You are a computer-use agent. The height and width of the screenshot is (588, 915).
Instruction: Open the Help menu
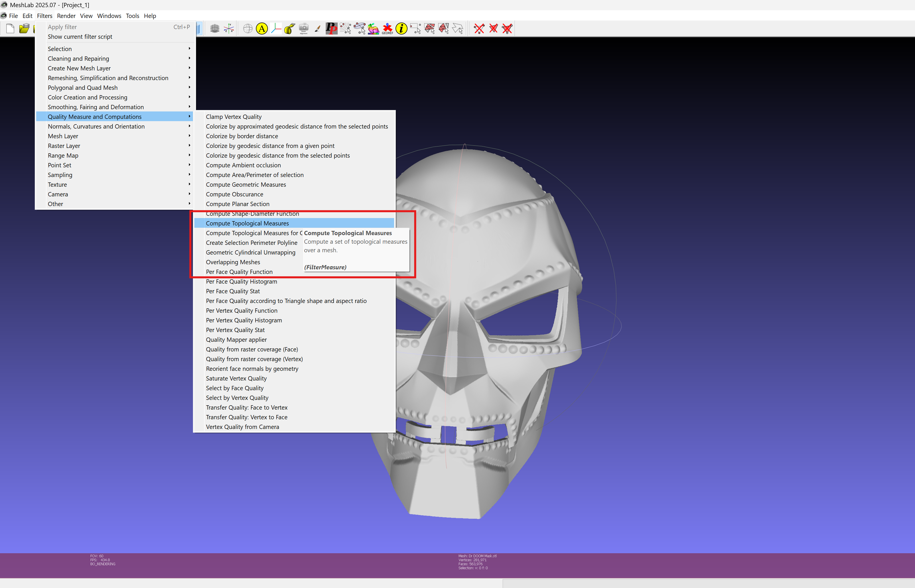point(150,16)
